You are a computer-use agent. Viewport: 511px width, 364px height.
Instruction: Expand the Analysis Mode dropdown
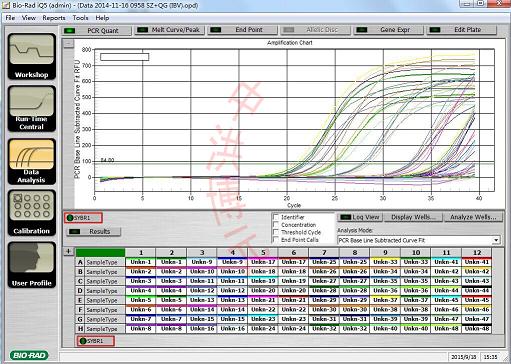[496, 240]
